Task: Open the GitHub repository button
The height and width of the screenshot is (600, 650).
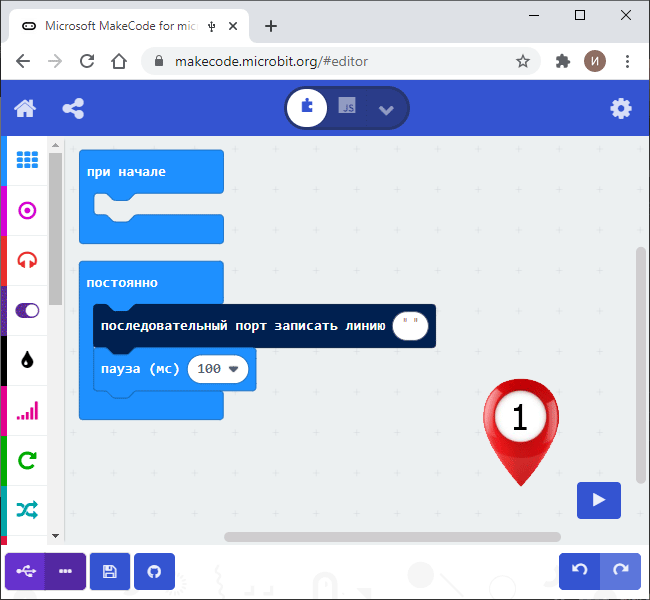Action: 154,571
